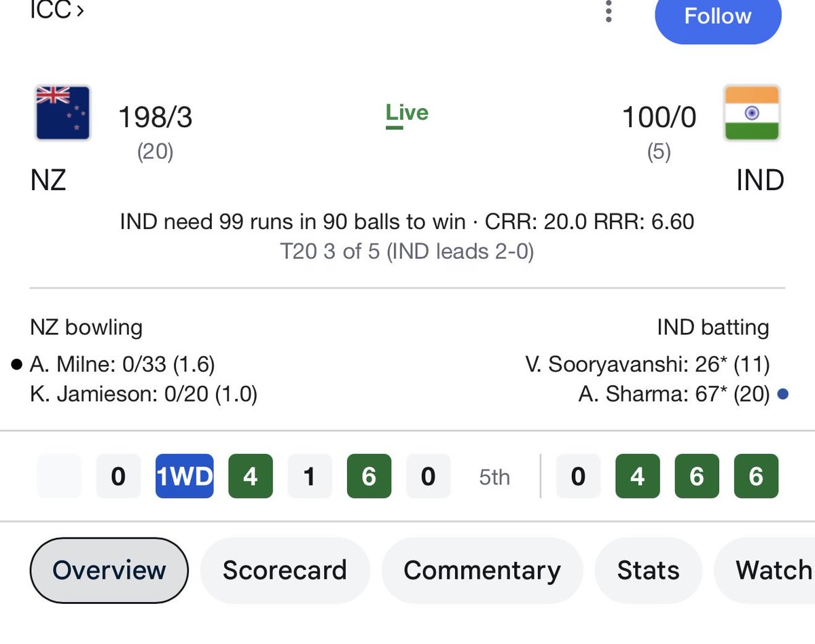The image size is (815, 644).
Task: Tap the last green 6 of the 5th over
Action: [756, 476]
